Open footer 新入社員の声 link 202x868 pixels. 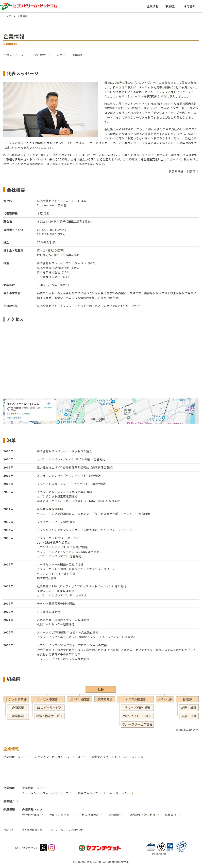coord(92,815)
